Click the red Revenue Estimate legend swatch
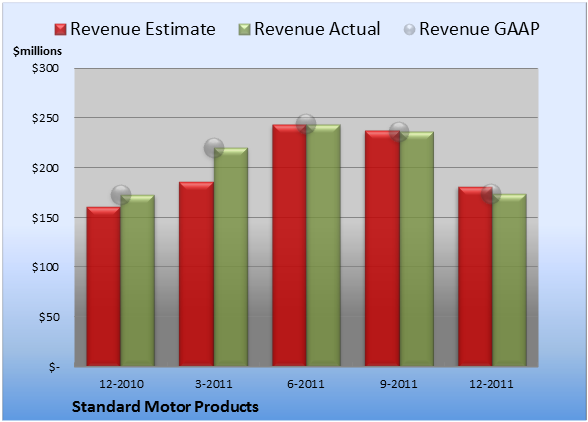The width and height of the screenshot is (588, 422). click(60, 30)
